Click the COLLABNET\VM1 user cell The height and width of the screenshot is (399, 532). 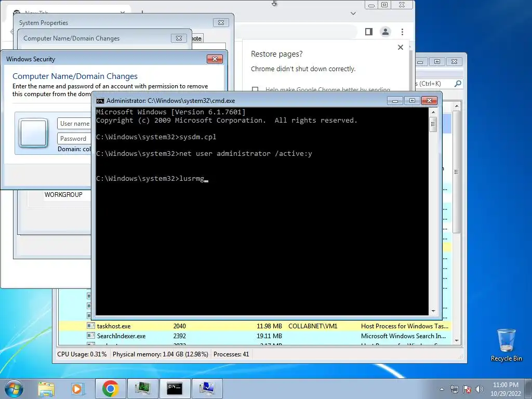(313, 326)
